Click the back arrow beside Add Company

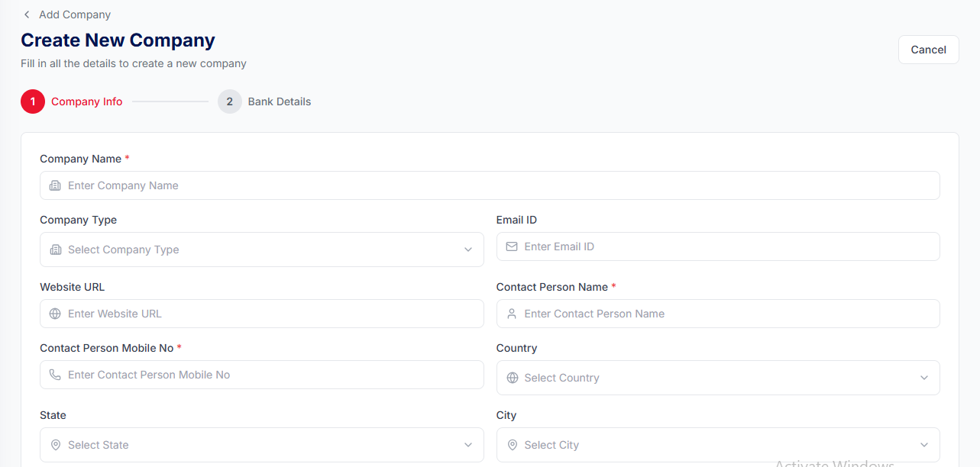coord(27,14)
